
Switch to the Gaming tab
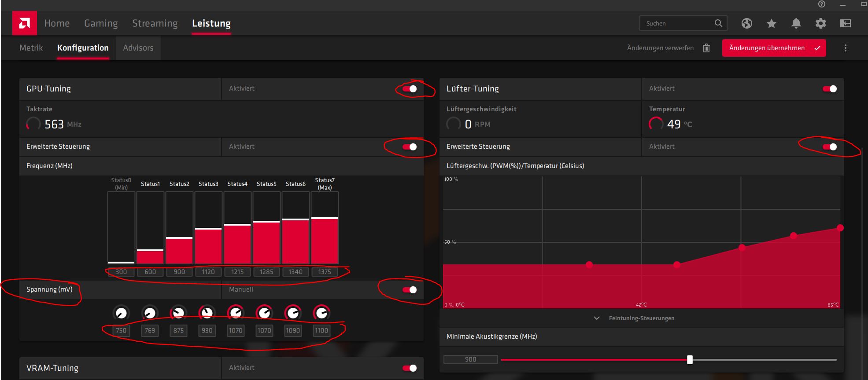(101, 23)
